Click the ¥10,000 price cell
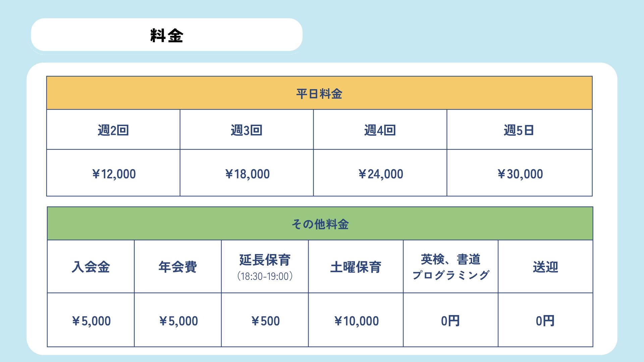 pos(356,321)
